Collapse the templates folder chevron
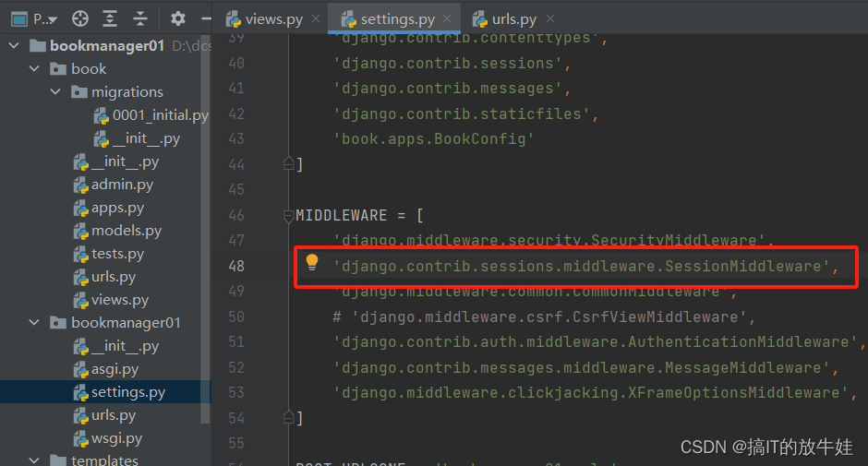Viewport: 868px width, 466px height. 34,460
